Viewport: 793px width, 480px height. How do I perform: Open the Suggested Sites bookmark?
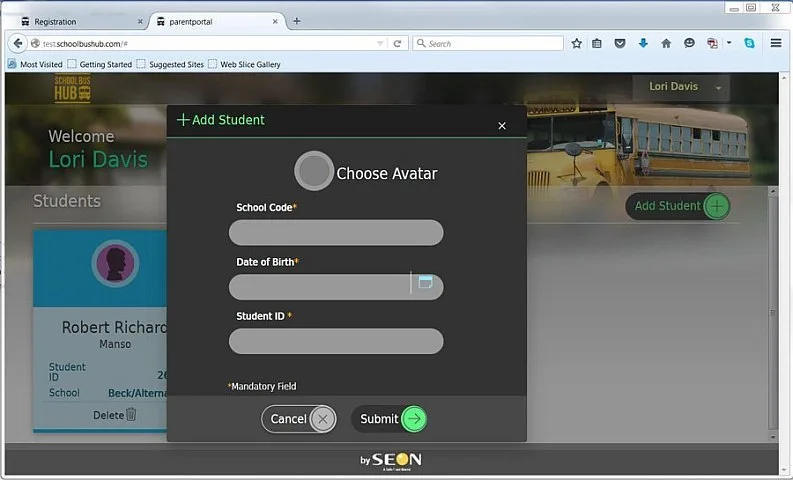[x=170, y=64]
